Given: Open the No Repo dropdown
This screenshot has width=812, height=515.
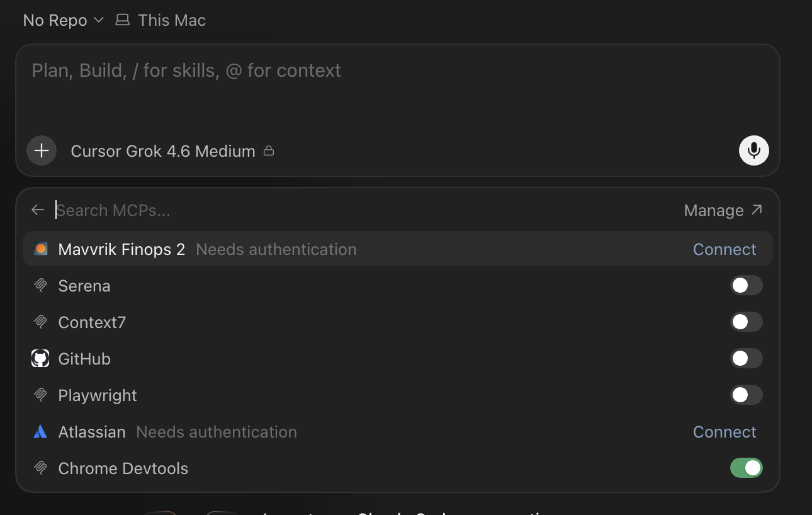Looking at the screenshot, I should (x=63, y=20).
